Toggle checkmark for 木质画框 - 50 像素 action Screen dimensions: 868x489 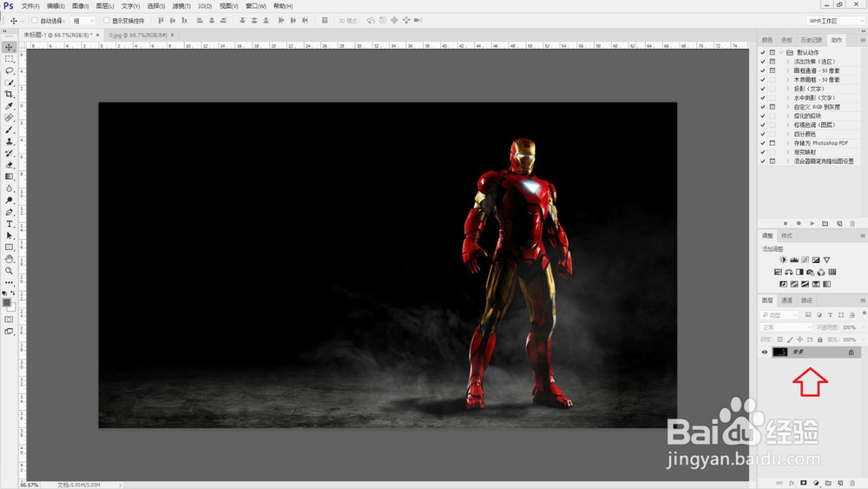[x=763, y=80]
